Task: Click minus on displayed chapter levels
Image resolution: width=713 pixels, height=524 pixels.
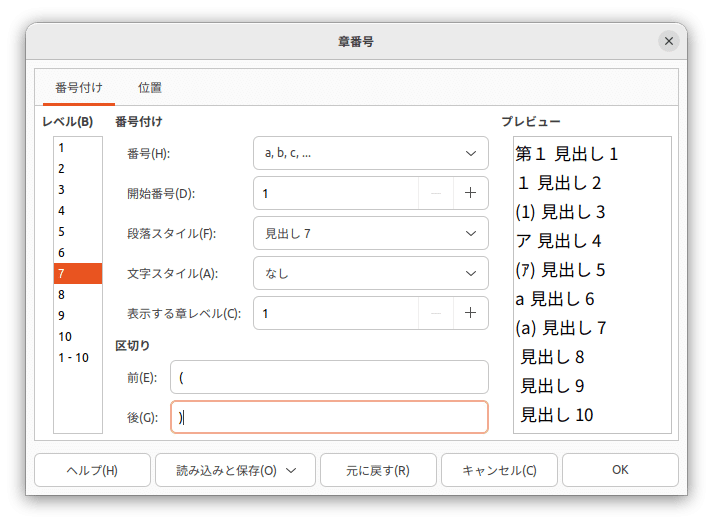Action: pos(436,313)
